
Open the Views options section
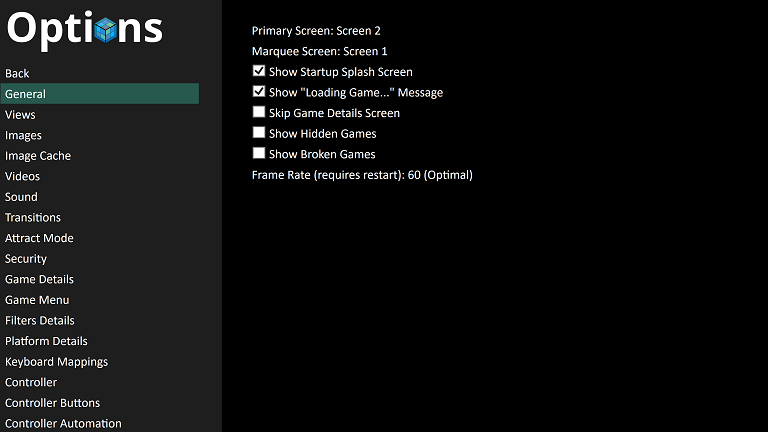pyautogui.click(x=20, y=115)
